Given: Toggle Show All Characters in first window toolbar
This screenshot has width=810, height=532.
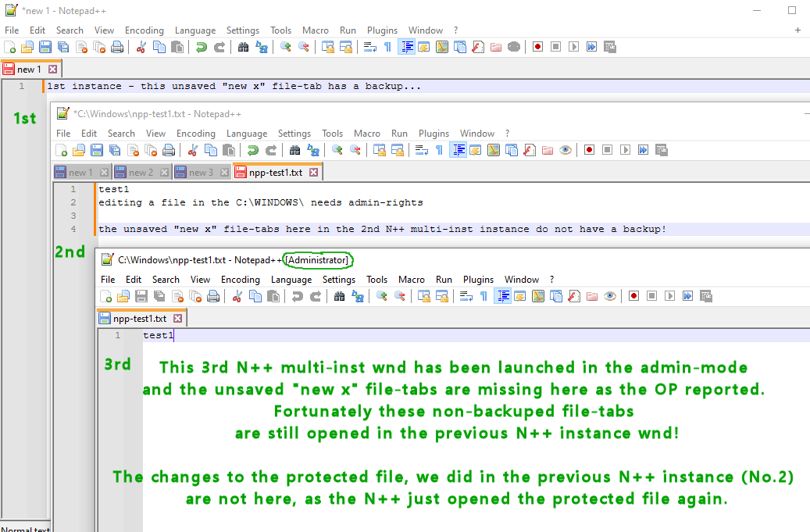Looking at the screenshot, I should [x=388, y=47].
